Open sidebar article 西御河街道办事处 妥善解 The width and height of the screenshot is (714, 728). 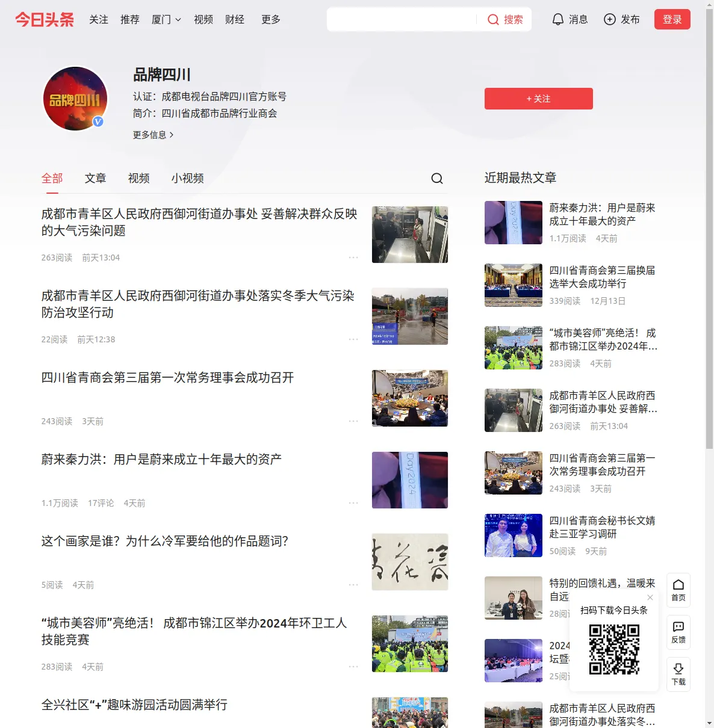tap(603, 402)
